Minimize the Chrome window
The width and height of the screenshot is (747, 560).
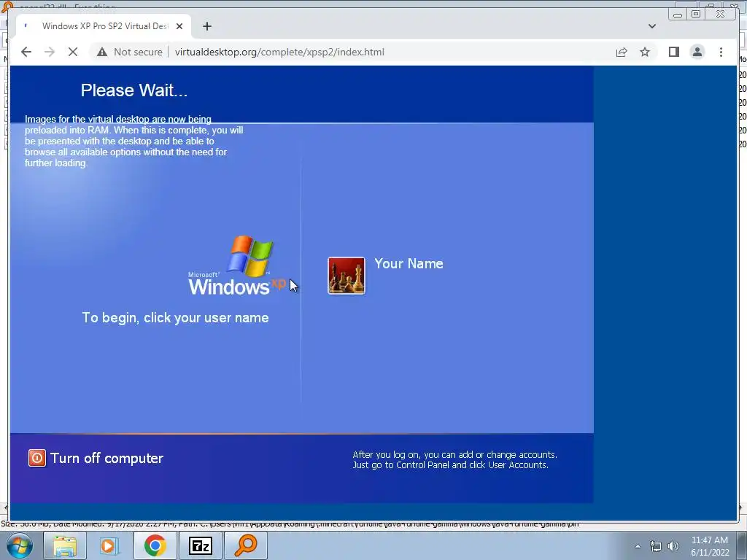(678, 14)
